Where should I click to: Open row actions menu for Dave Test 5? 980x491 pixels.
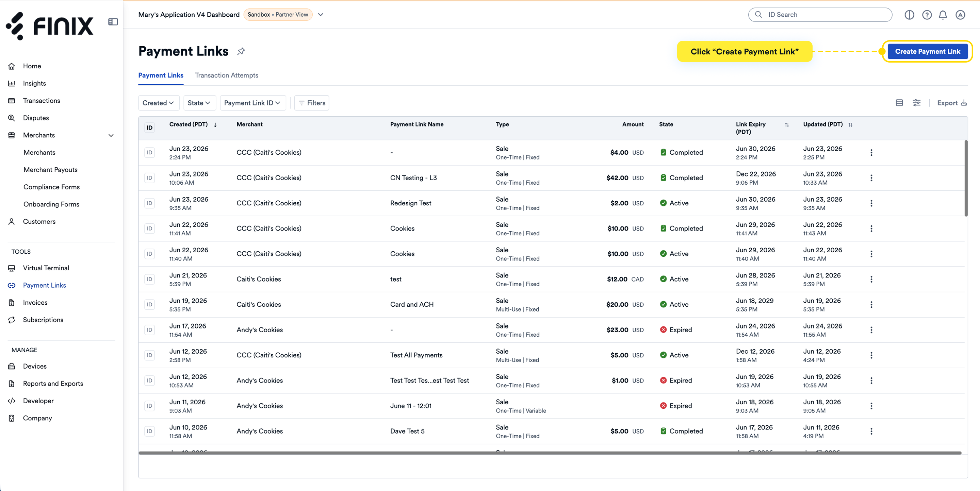coord(871,431)
